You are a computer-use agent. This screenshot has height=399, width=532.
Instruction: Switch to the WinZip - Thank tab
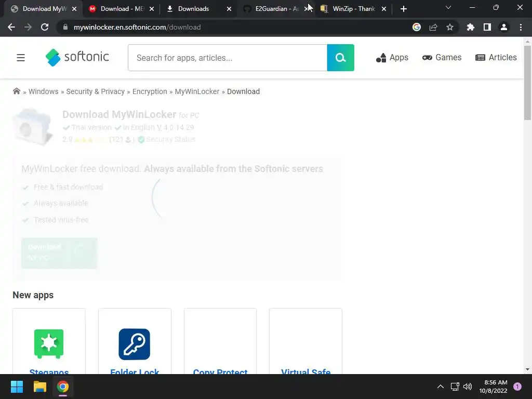[x=353, y=9]
